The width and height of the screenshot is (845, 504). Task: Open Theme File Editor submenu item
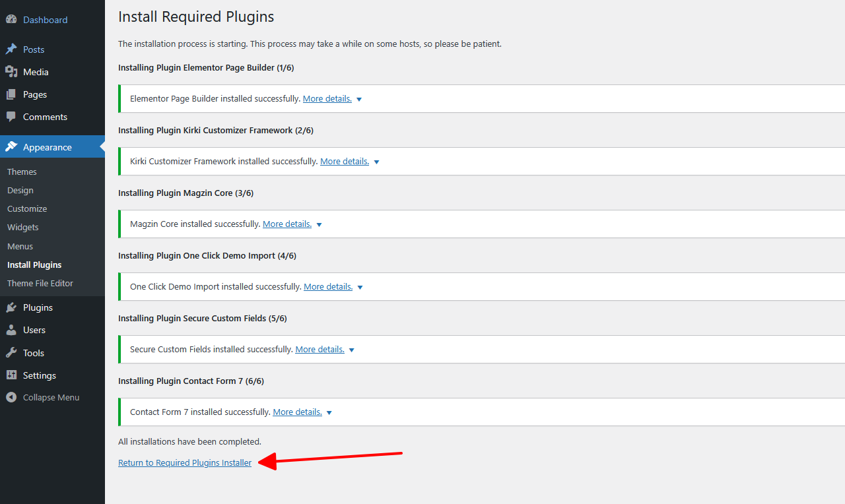pyautogui.click(x=40, y=283)
